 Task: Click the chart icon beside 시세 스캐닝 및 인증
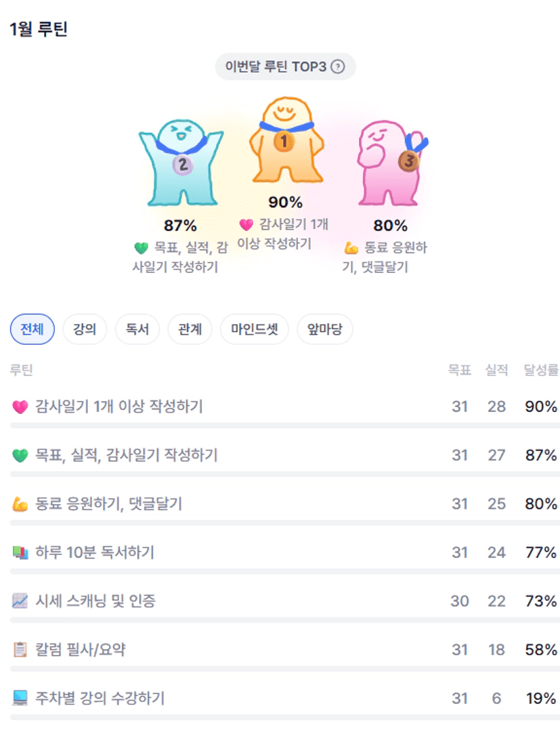click(20, 602)
